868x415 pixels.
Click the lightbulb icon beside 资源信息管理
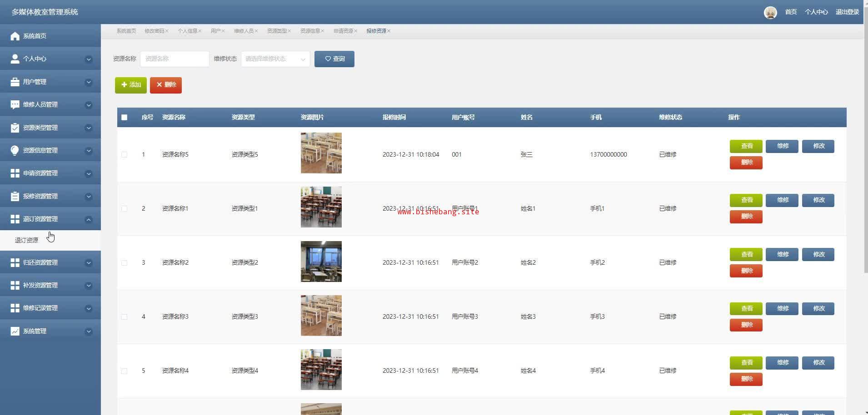coord(15,150)
